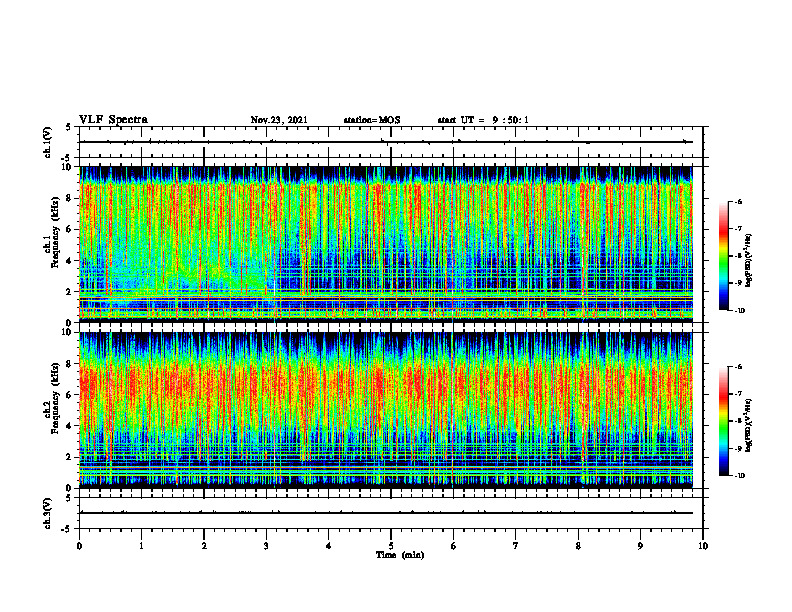The image size is (792, 612).
Task: Click the "5" tick of ch.1(V) axis
Action: pyautogui.click(x=69, y=127)
